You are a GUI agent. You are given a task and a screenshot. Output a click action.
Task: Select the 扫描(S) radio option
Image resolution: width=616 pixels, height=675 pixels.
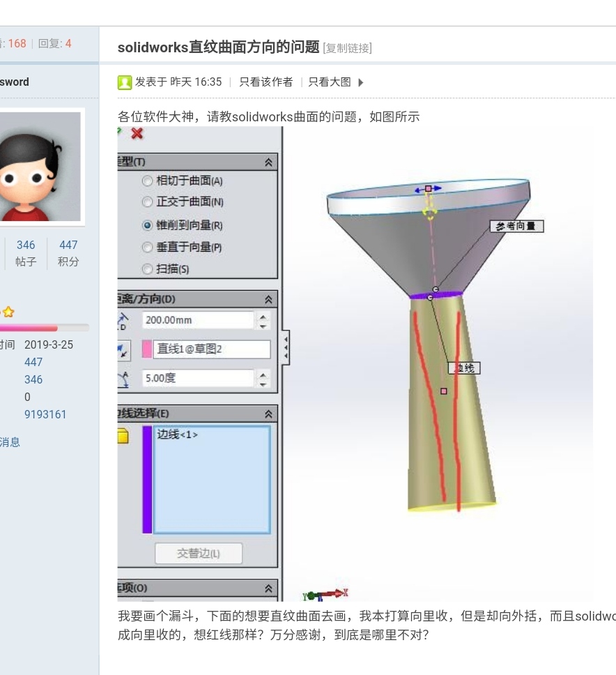[147, 269]
